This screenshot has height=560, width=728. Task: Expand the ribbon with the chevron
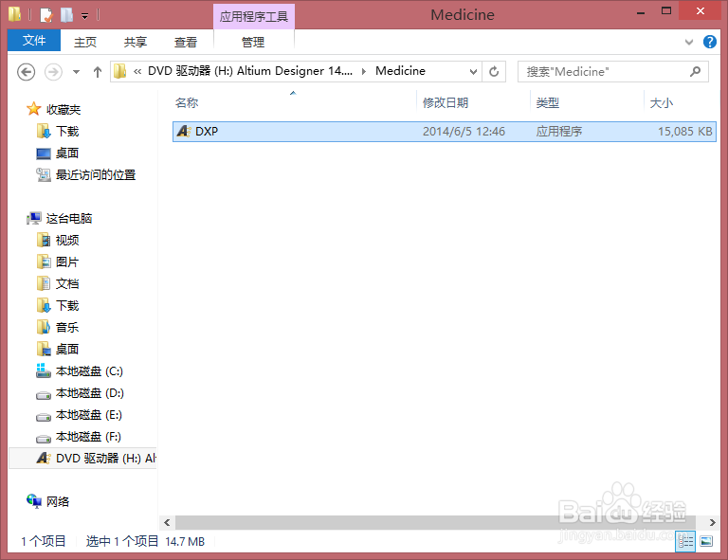point(689,43)
